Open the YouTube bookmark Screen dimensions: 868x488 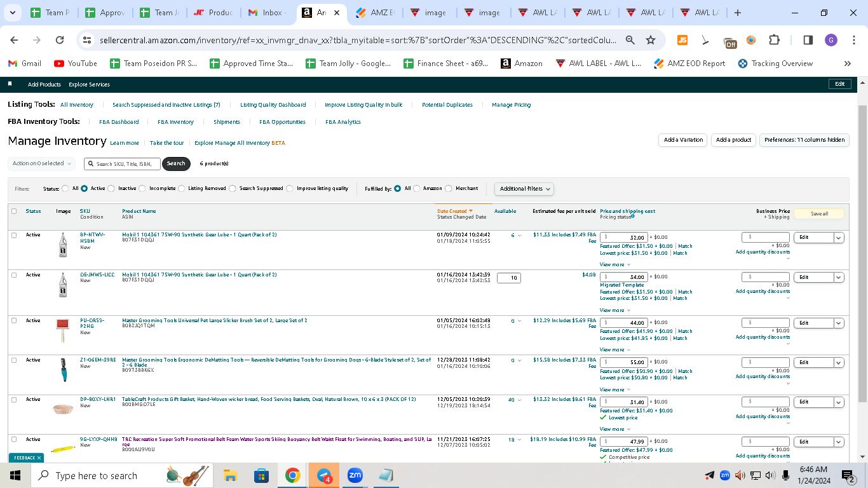(76, 64)
